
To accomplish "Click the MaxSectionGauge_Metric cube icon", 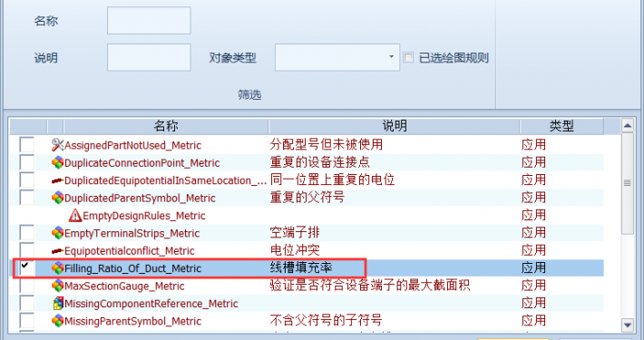I will [x=57, y=286].
